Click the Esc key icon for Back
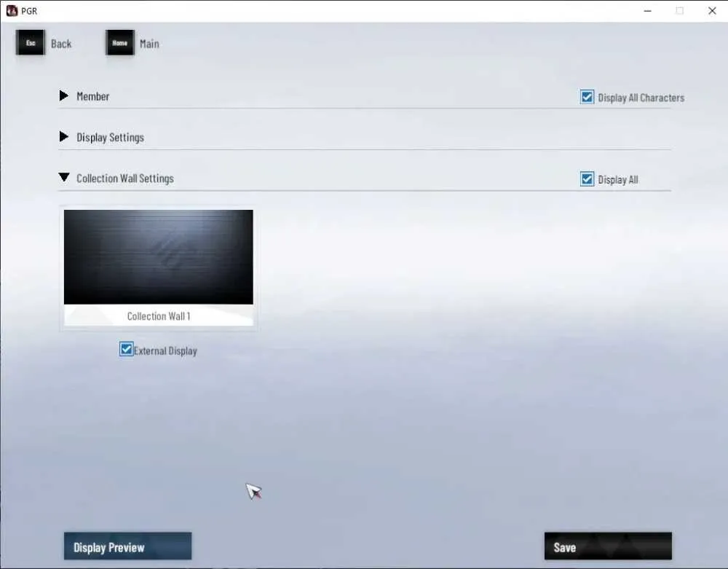 (31, 43)
